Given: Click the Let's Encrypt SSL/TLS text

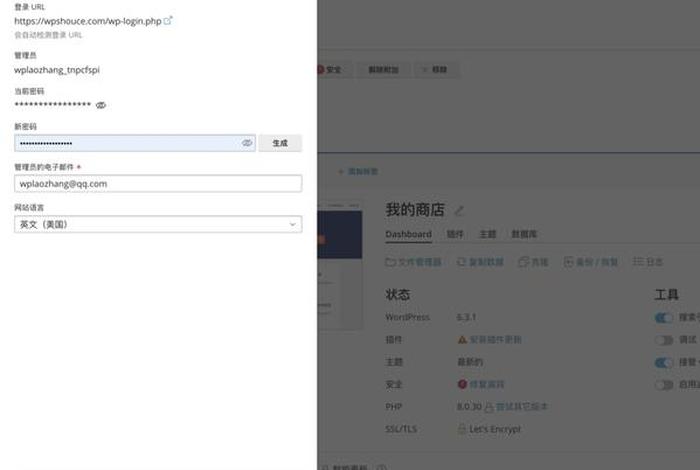Looking at the screenshot, I should pyautogui.click(x=495, y=429).
